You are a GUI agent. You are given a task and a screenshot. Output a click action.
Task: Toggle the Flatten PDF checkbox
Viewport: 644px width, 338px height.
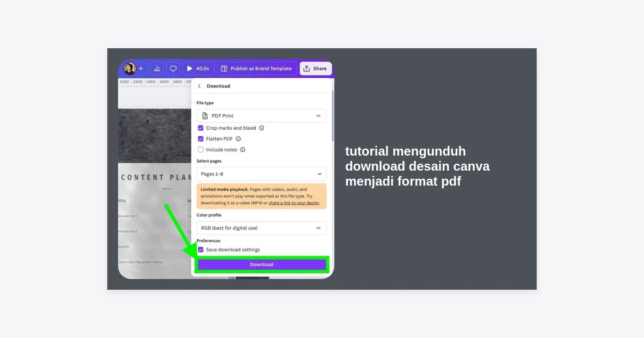(201, 139)
